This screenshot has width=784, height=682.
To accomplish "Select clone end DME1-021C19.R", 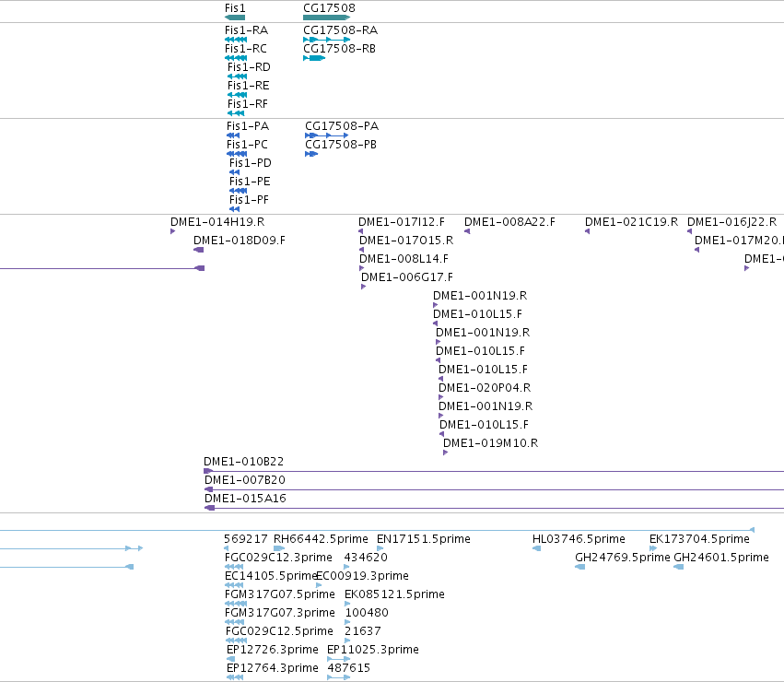I will 631,222.
